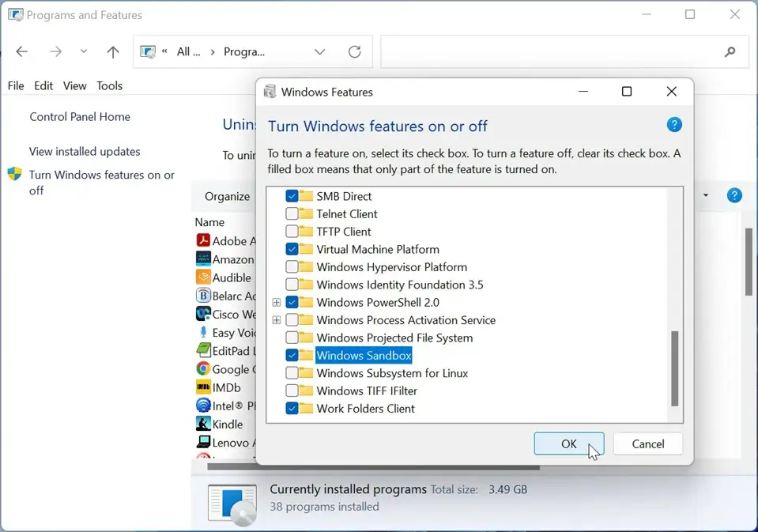Viewport: 758px width, 532px height.
Task: Open the View menu
Action: click(x=74, y=85)
